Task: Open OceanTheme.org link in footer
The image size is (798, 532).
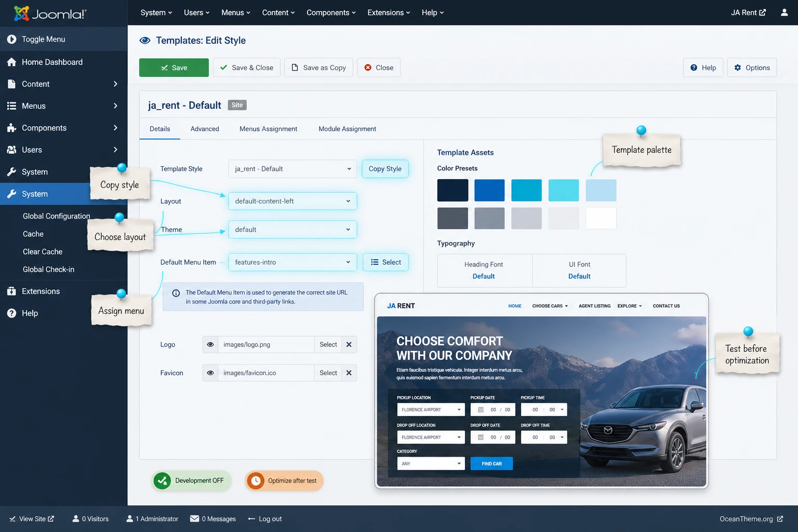Action: coord(751,518)
